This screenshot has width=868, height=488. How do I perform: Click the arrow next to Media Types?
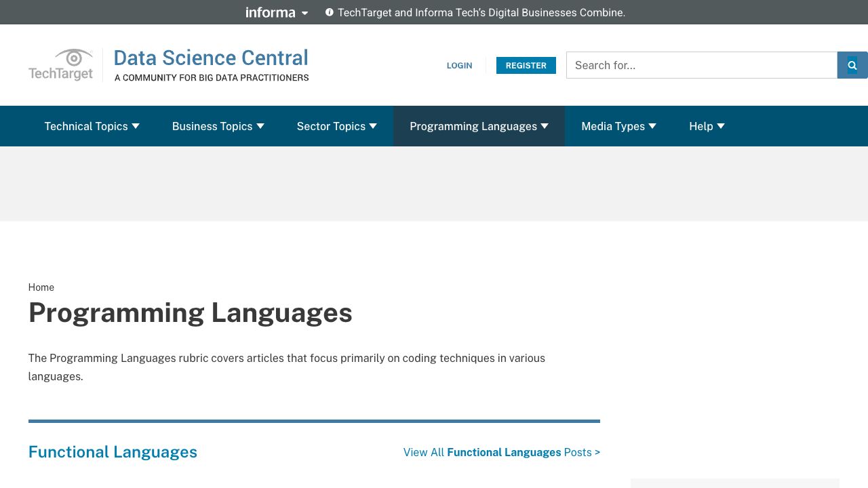point(652,126)
